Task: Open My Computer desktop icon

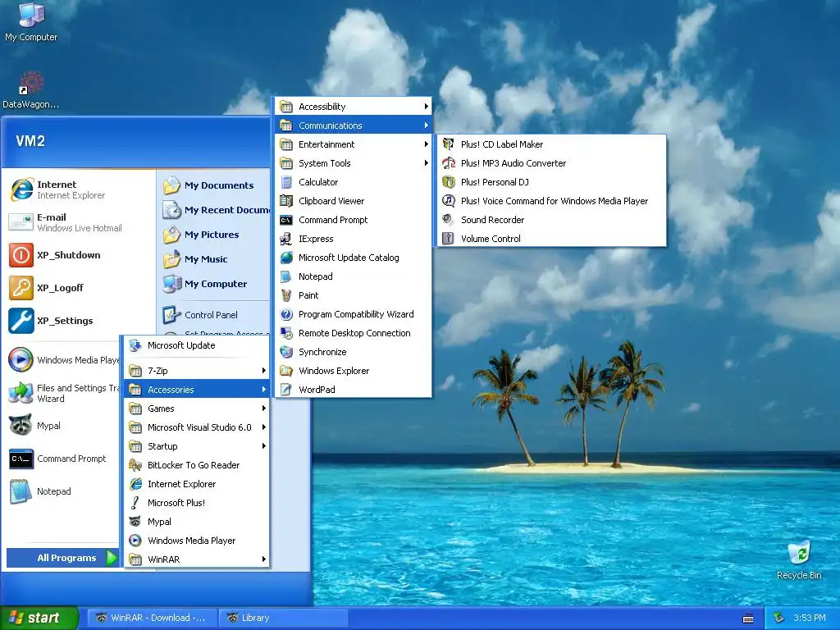Action: [x=31, y=21]
